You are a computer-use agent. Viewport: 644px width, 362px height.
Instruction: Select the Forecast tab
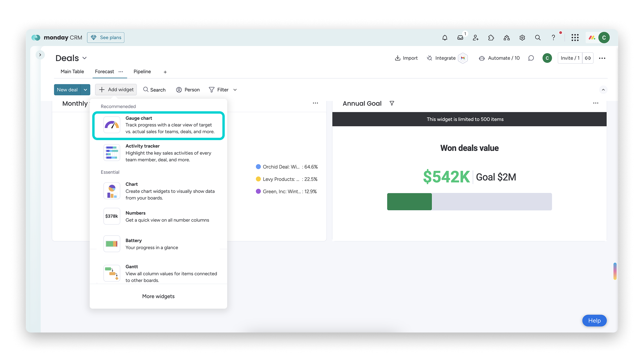pyautogui.click(x=104, y=71)
